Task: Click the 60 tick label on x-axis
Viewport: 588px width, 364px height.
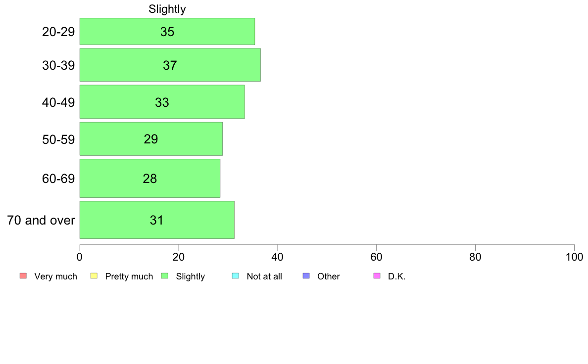Action: [376, 257]
